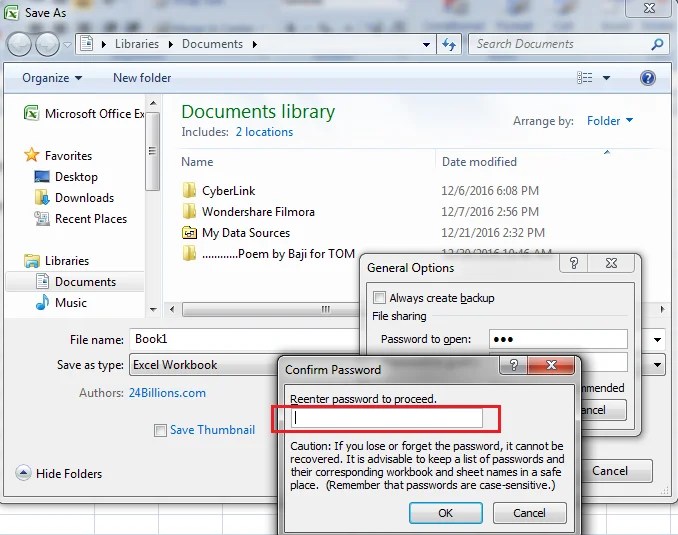Screen dimensions: 678x535
Task: Click the blue Help icon in toolbar
Action: tap(648, 78)
